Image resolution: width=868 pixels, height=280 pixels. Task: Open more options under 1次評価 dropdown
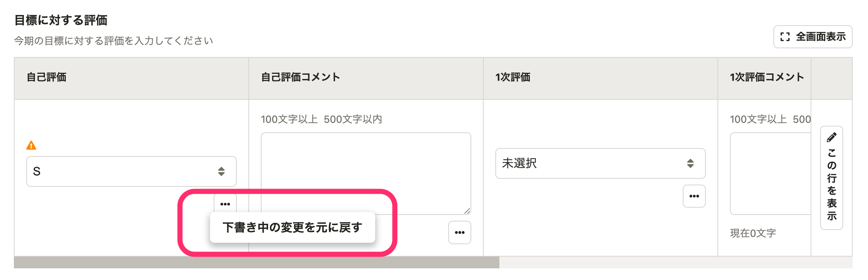click(694, 196)
